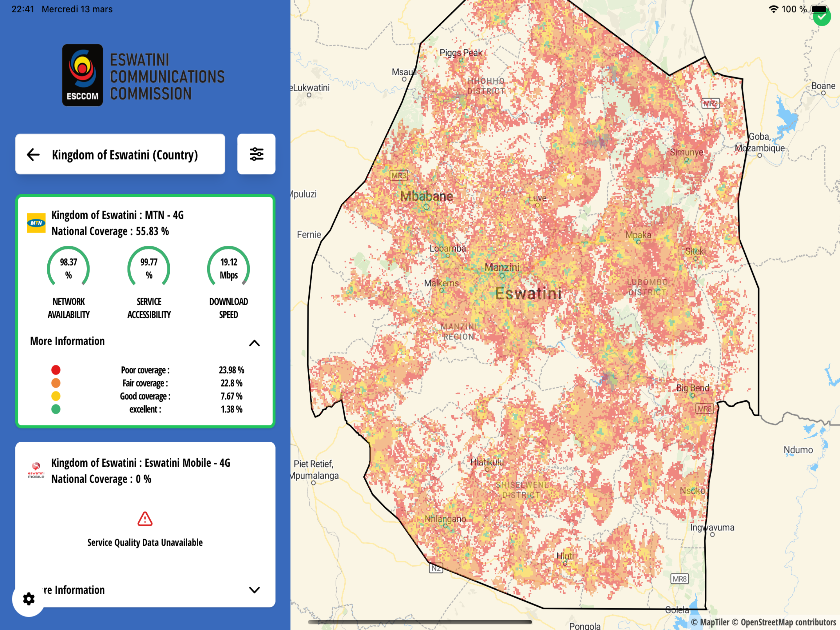
Task: Tap National Coverage : 0 % text
Action: pos(101,479)
